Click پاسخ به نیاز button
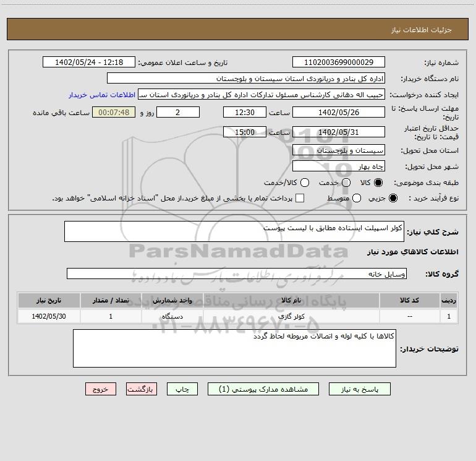The image size is (476, 461). (359, 389)
